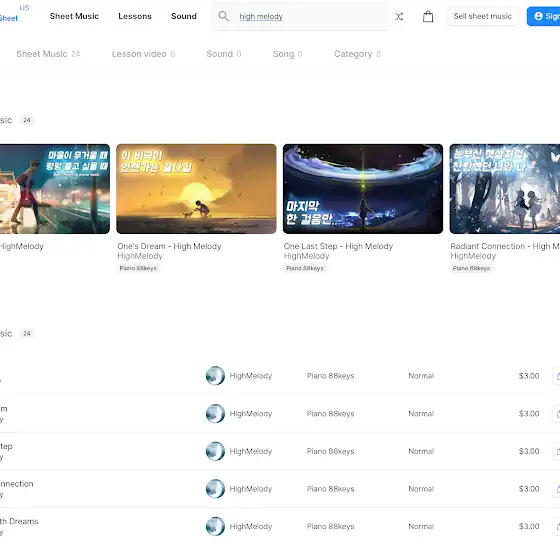Screen dimensions: 560x560
Task: Click Piano 88keys tag under One's Dream
Action: point(138,268)
